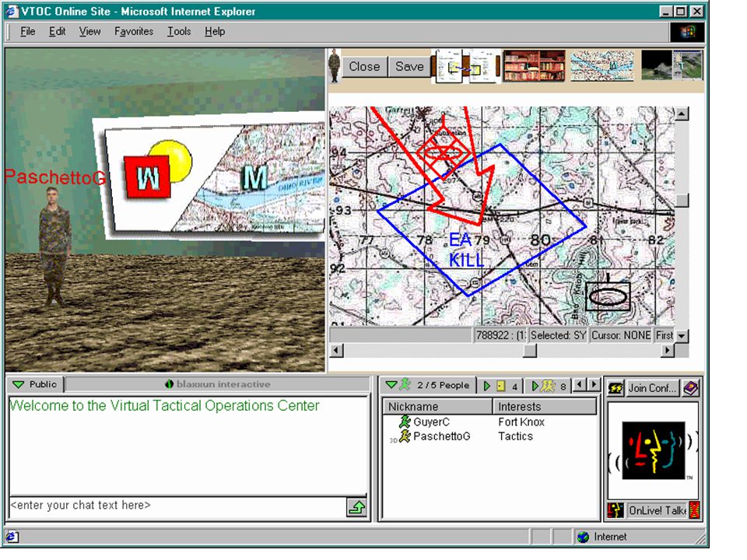Click the Internet zone globe in status bar

click(x=583, y=537)
